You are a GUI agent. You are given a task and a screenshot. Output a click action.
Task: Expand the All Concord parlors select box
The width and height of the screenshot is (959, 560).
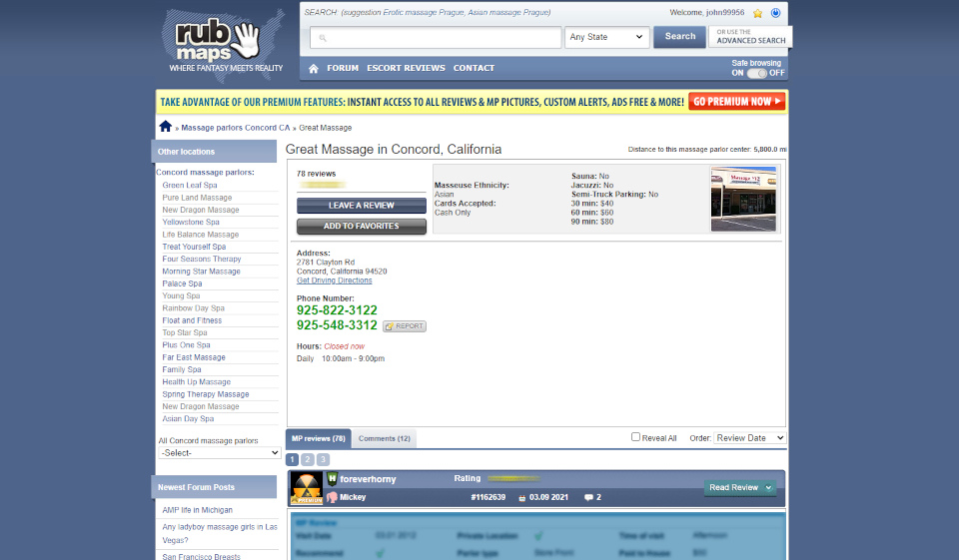click(x=219, y=453)
